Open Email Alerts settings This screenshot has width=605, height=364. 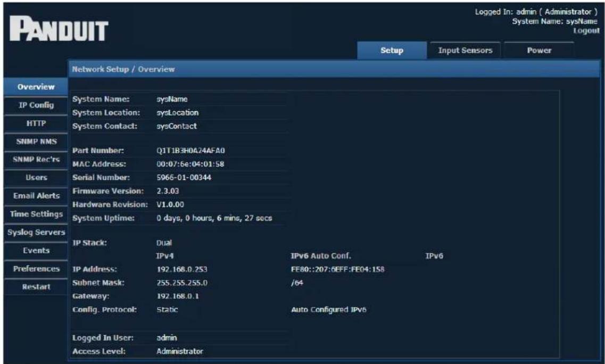click(x=36, y=196)
